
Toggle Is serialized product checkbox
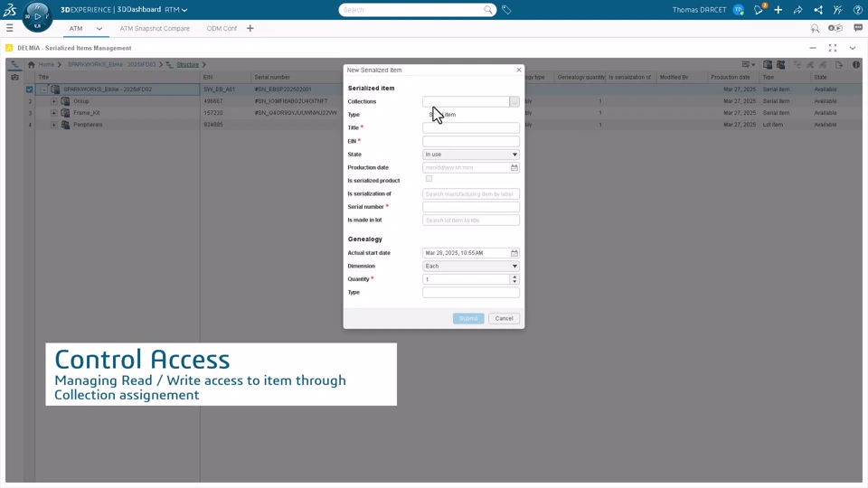click(429, 179)
